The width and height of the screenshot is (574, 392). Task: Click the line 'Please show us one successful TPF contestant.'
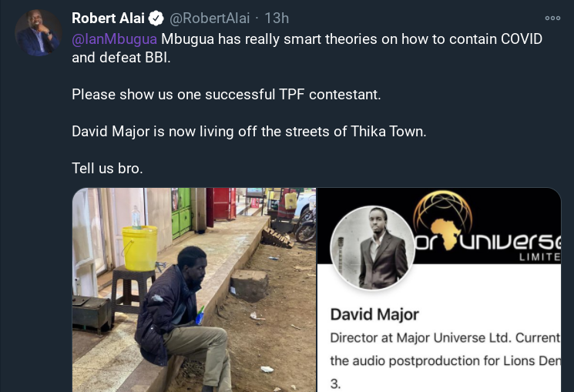click(227, 95)
